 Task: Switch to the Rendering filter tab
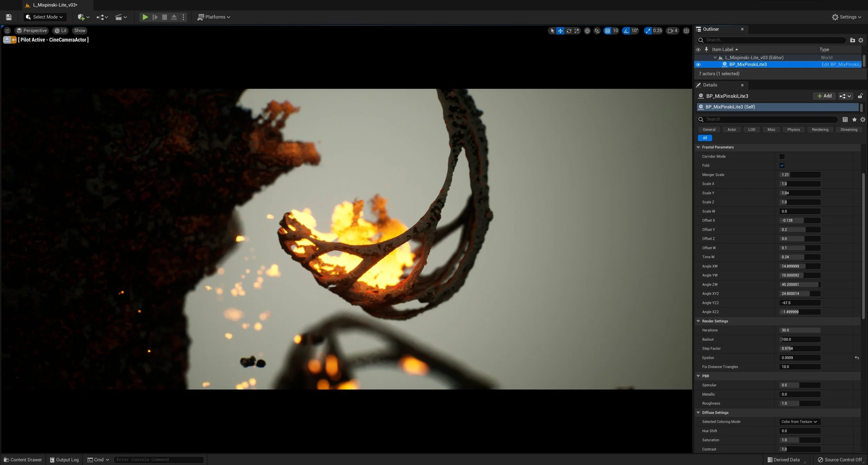point(820,130)
